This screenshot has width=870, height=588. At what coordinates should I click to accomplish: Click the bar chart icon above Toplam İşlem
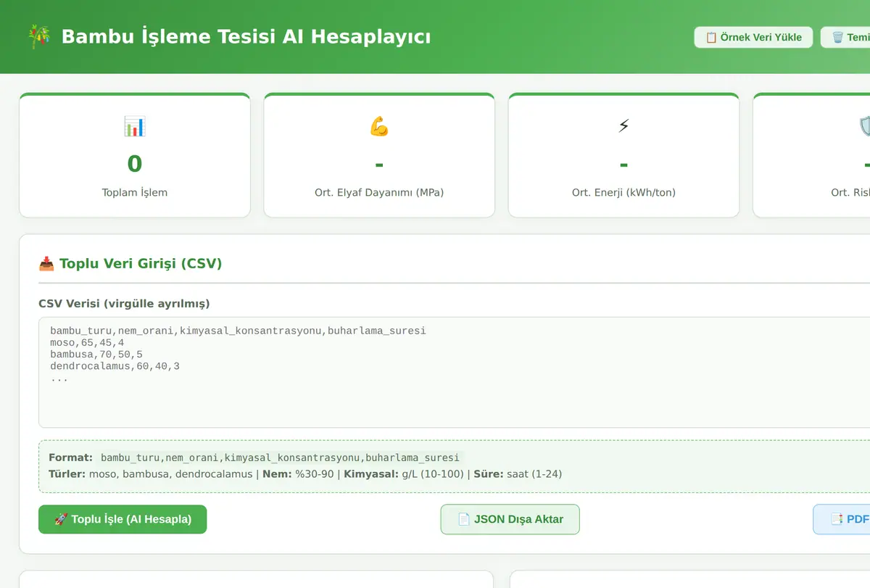pos(135,127)
